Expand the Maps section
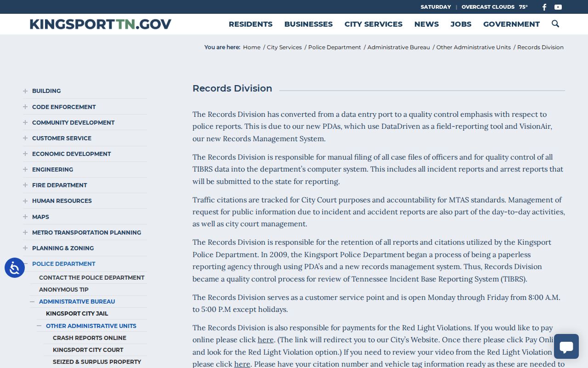588x368 pixels. (25, 217)
